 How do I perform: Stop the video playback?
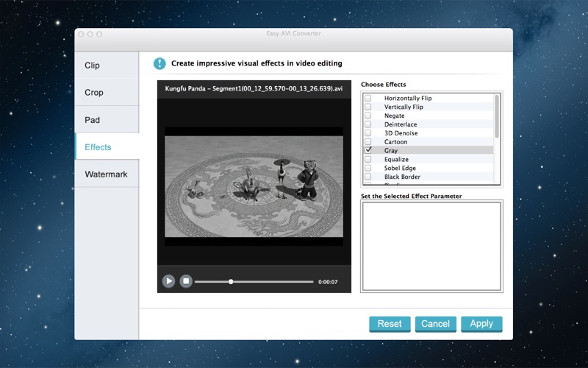(186, 281)
